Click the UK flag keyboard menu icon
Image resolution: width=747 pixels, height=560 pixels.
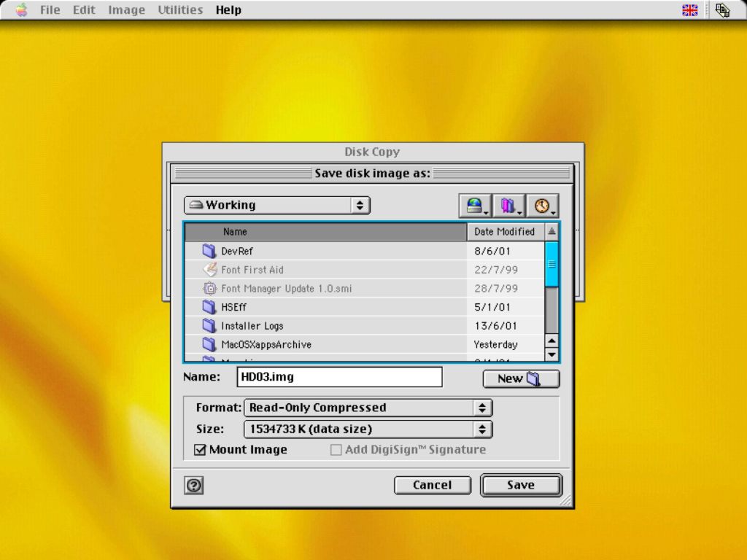pyautogui.click(x=689, y=10)
